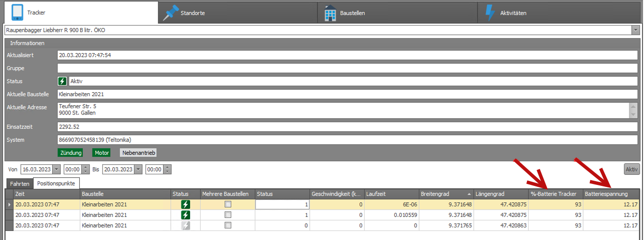The image size is (644, 240).
Task: Click the third row gray status icon
Action: tap(185, 226)
